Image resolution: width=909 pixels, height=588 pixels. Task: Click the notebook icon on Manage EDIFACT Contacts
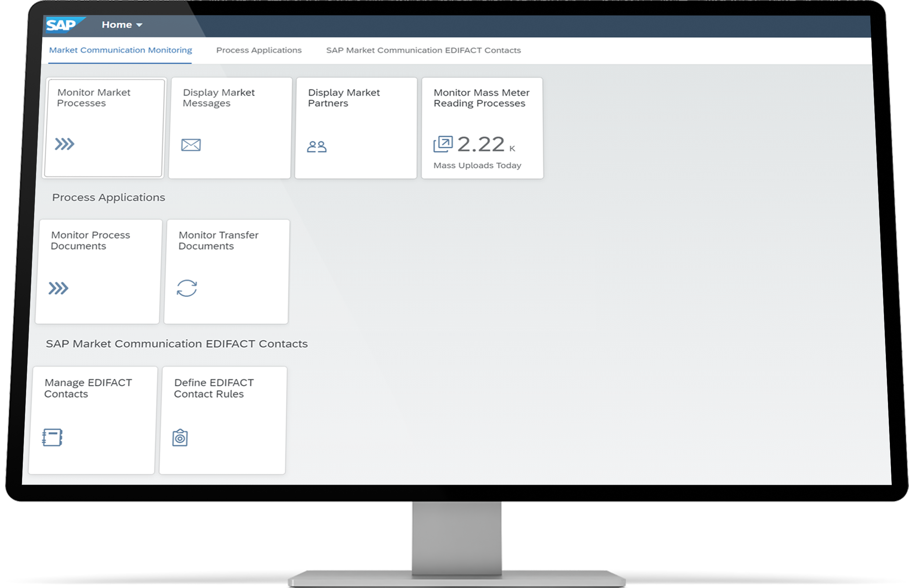(52, 438)
